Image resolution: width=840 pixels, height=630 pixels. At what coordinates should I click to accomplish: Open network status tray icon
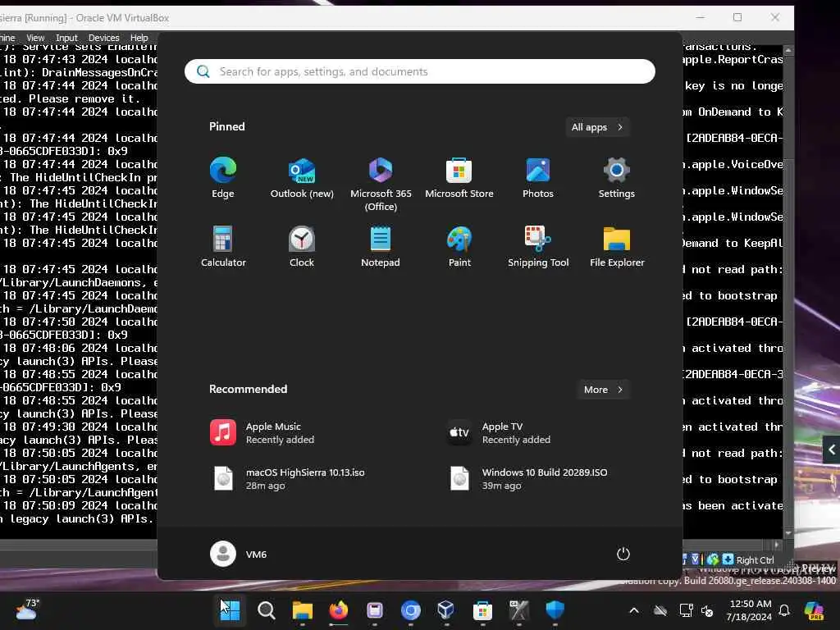(686, 610)
